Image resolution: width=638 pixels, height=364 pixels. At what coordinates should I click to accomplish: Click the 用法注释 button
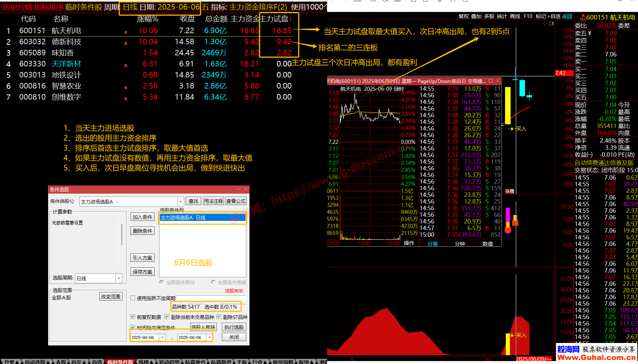coord(213,201)
